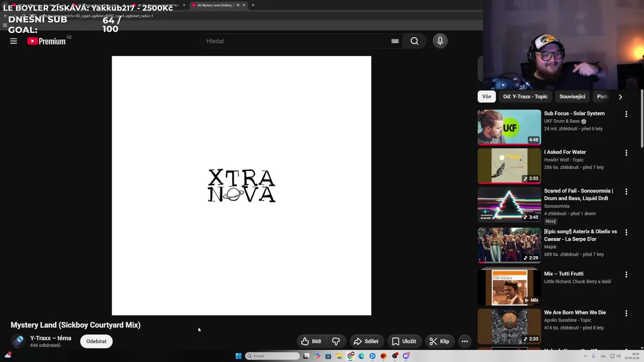
Task: Open Microsoft Edge from the taskbar
Action: (361, 356)
